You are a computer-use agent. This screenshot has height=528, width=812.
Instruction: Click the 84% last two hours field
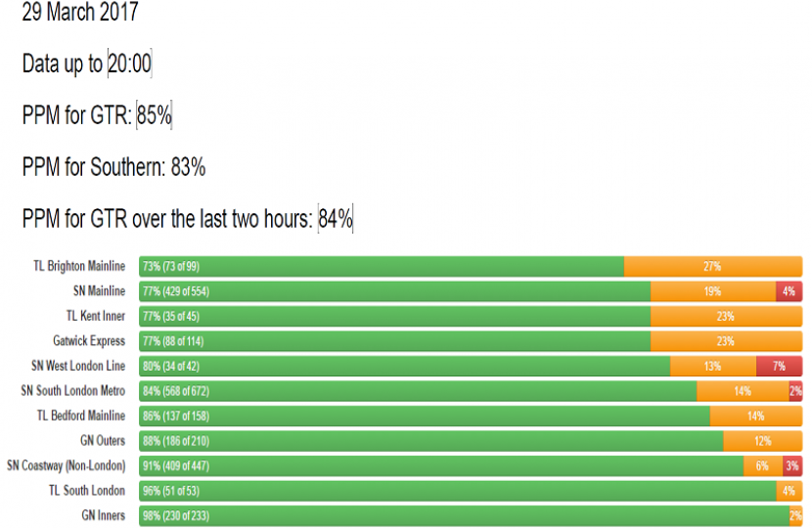coord(335,219)
